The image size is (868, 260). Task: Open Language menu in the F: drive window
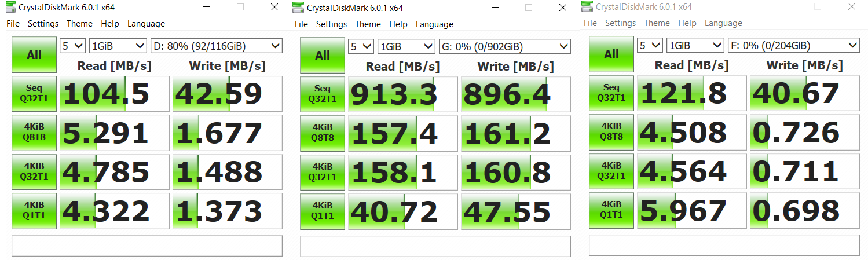[723, 23]
